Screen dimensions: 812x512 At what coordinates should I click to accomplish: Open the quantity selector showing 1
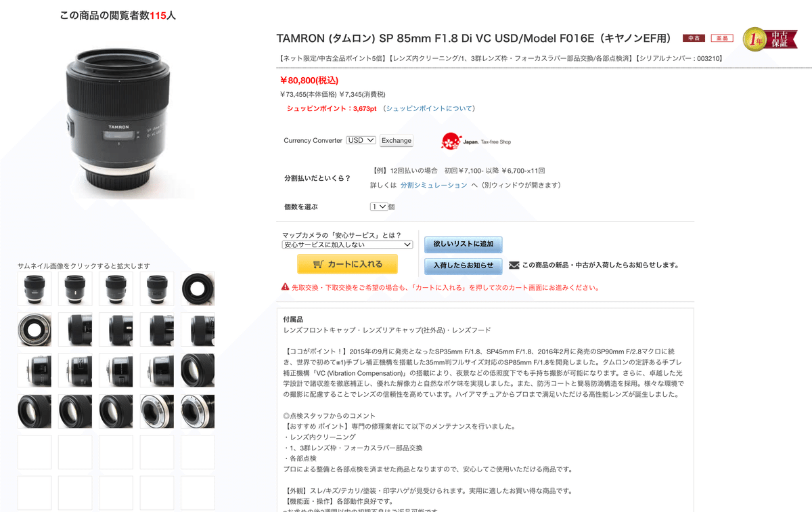(x=379, y=207)
